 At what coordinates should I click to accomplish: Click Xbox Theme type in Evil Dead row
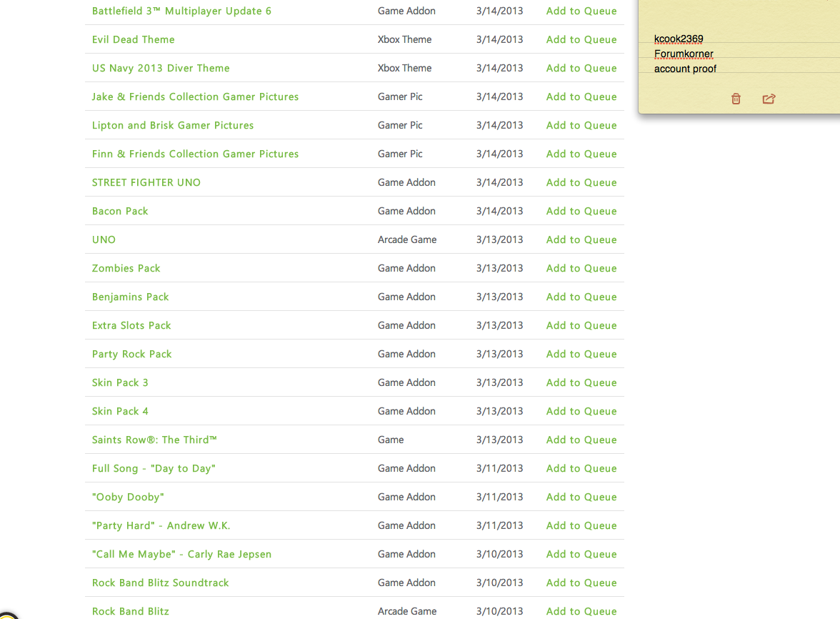click(404, 39)
